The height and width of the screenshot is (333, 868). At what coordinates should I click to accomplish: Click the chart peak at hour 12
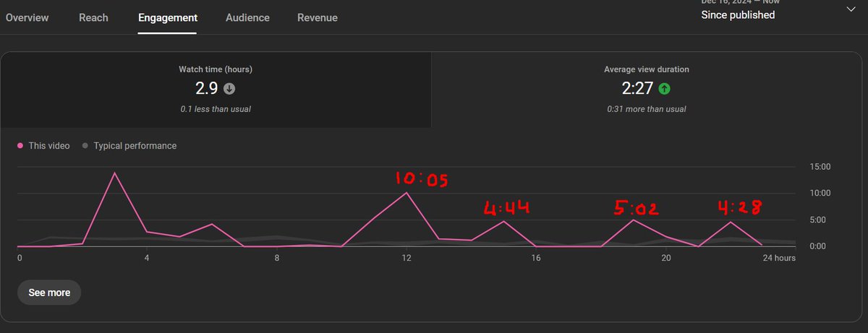[x=407, y=193]
